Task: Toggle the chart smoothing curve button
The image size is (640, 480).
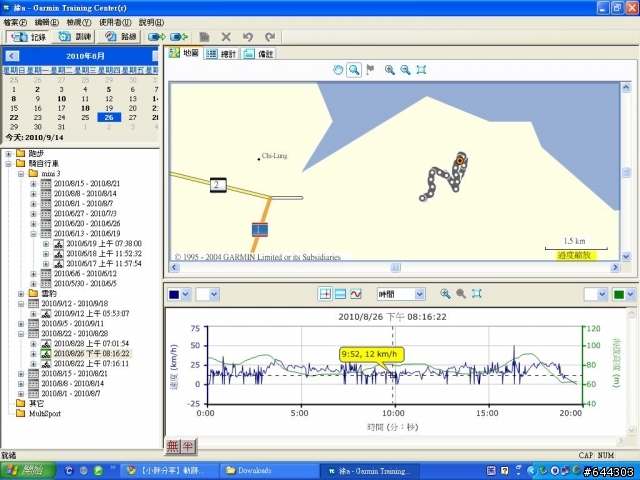Action: click(x=356, y=294)
